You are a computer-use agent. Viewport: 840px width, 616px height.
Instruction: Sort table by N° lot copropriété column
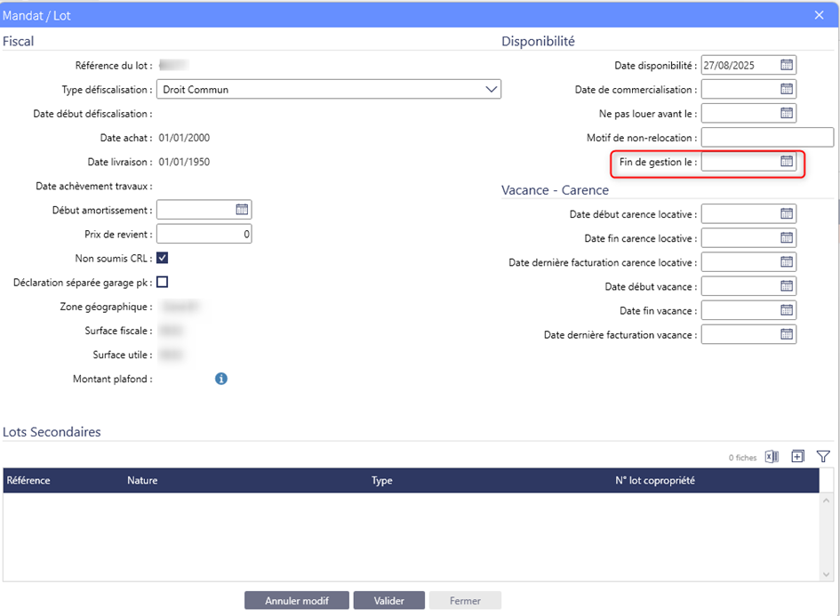click(654, 480)
